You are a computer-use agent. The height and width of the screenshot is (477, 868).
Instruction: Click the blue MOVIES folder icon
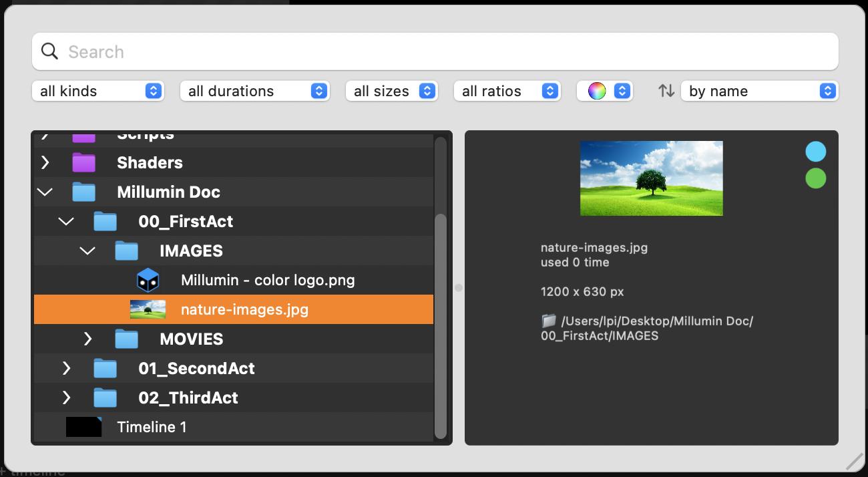126,339
